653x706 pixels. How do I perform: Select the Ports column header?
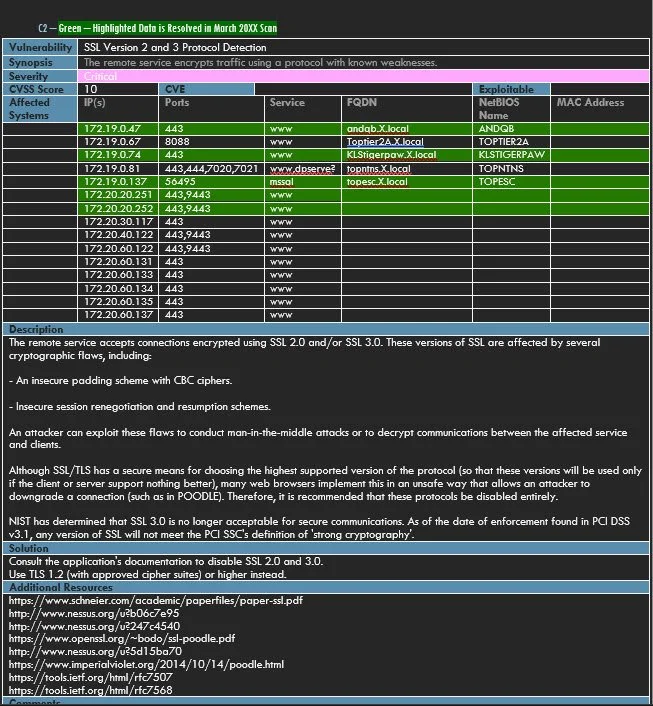tap(211, 109)
